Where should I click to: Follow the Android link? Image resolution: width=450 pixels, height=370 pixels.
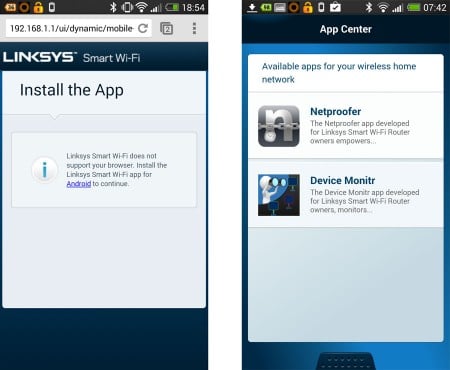coord(79,184)
